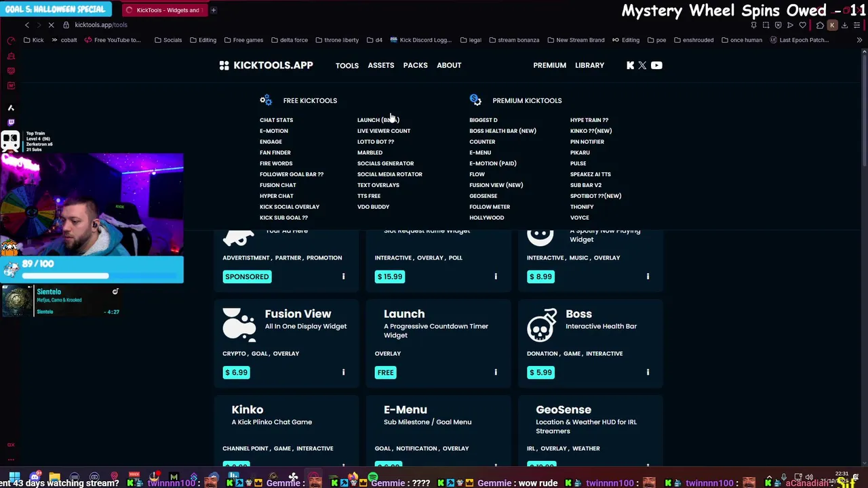Open E-MOTION (PAID) tool
The image size is (868, 488).
click(x=493, y=163)
